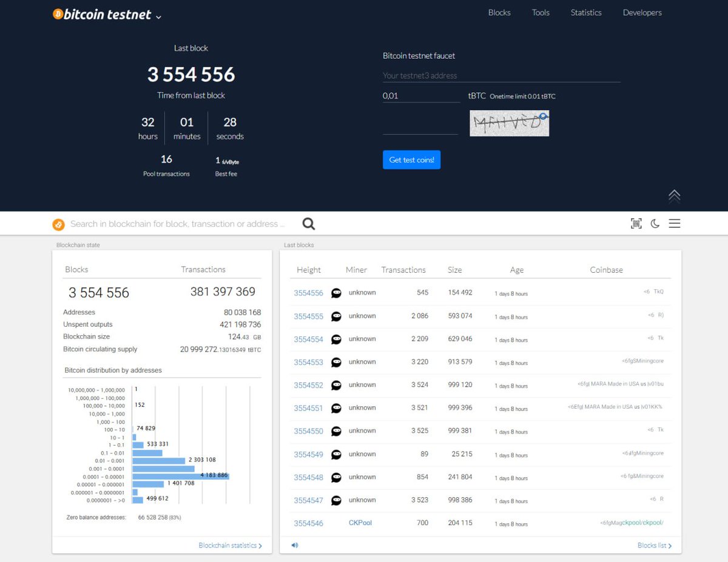
Task: Click the zero balance addresses count 66 528 258
Action: point(153,517)
